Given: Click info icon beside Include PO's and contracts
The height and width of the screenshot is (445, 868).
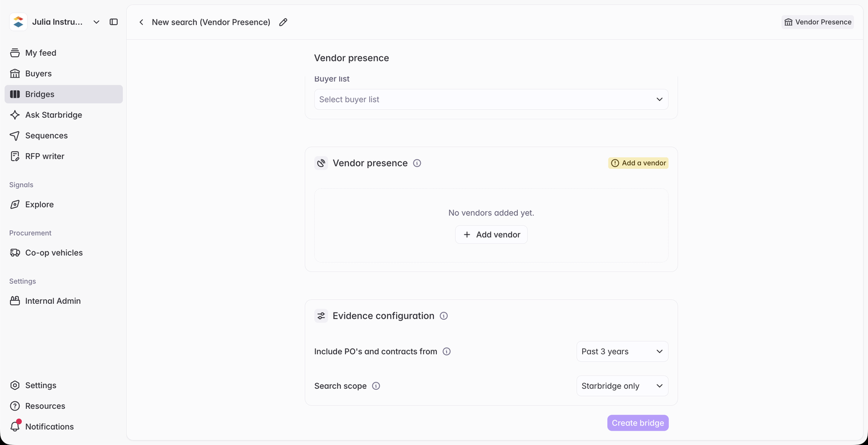Looking at the screenshot, I should [x=447, y=351].
